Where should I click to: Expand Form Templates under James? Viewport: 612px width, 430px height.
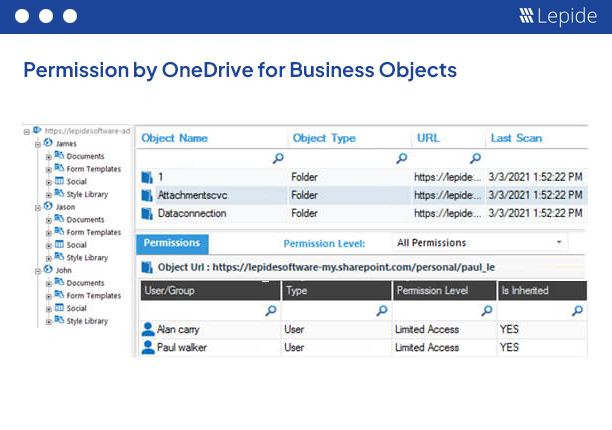click(x=49, y=170)
